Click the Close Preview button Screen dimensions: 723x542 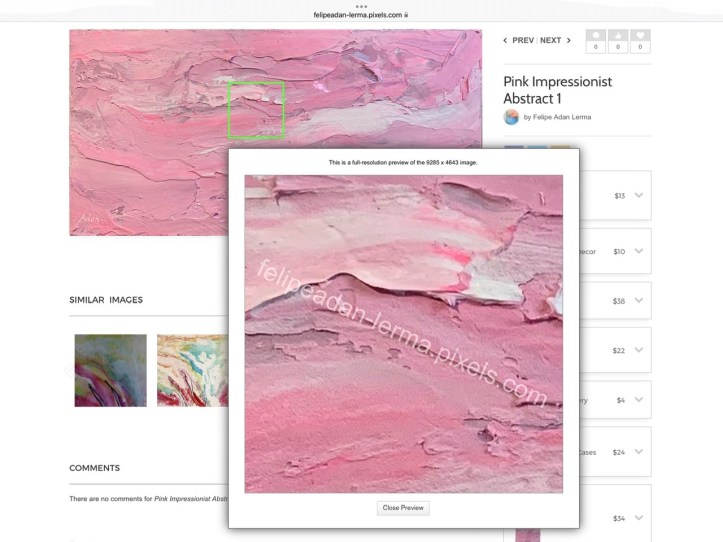pos(403,508)
